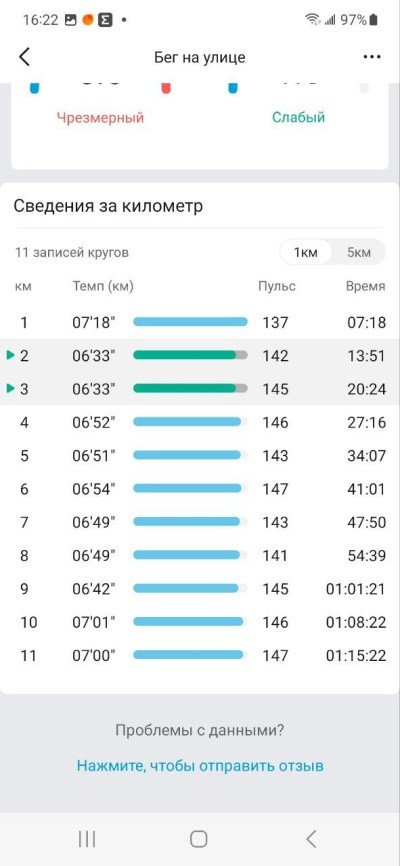The height and width of the screenshot is (866, 400).
Task: Tap the Android back navigation icon
Action: [x=312, y=839]
